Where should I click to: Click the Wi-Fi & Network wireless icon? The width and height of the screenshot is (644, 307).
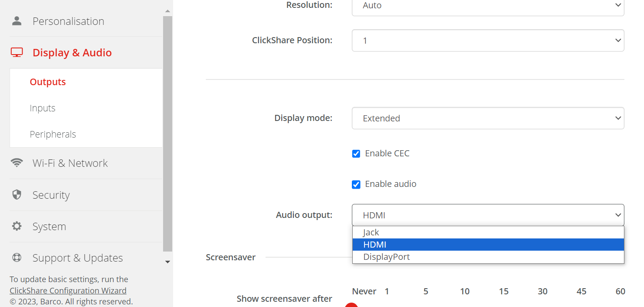[17, 162]
